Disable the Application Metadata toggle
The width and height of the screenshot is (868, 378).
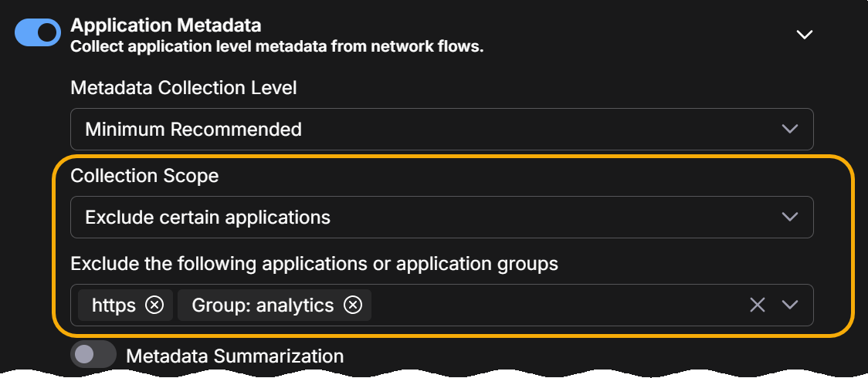pos(38,32)
